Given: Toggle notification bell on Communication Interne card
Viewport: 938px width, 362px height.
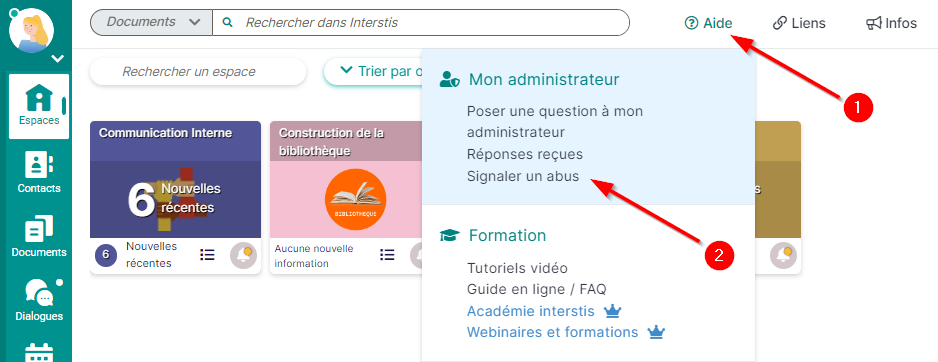Looking at the screenshot, I should pyautogui.click(x=243, y=255).
